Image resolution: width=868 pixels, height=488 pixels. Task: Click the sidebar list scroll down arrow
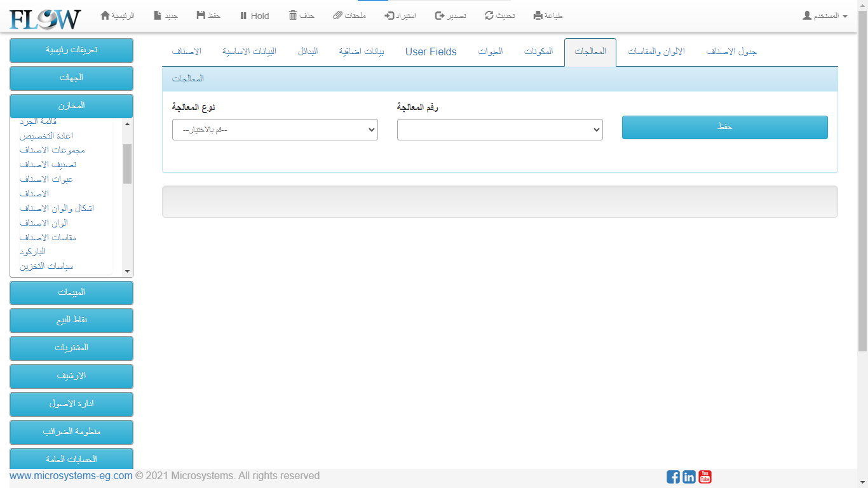point(127,271)
